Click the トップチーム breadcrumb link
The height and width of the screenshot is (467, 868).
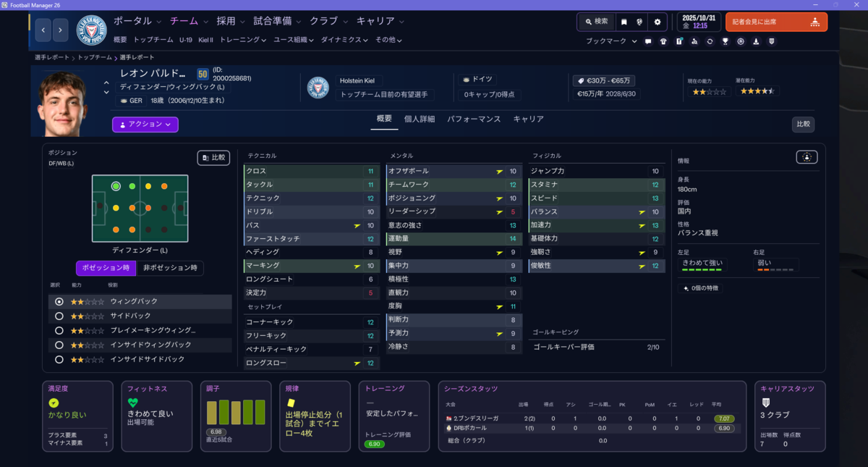point(95,57)
